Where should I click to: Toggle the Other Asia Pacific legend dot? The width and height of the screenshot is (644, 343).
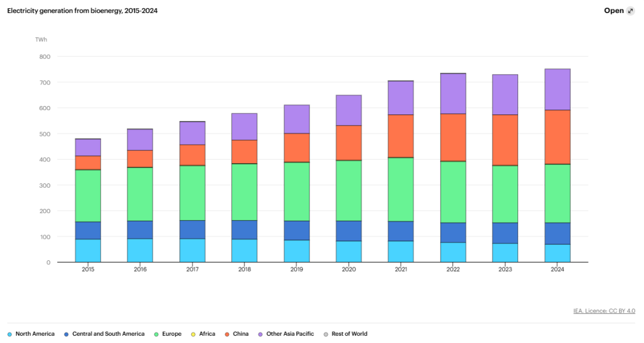click(261, 335)
